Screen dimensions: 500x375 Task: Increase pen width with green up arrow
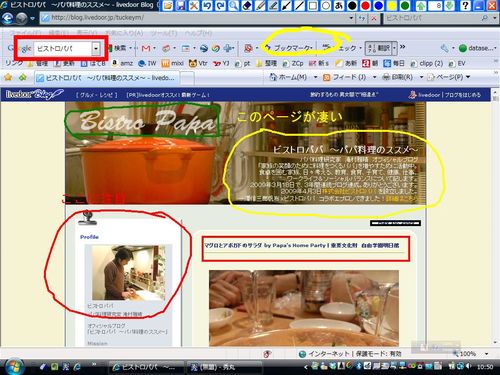coord(421,6)
